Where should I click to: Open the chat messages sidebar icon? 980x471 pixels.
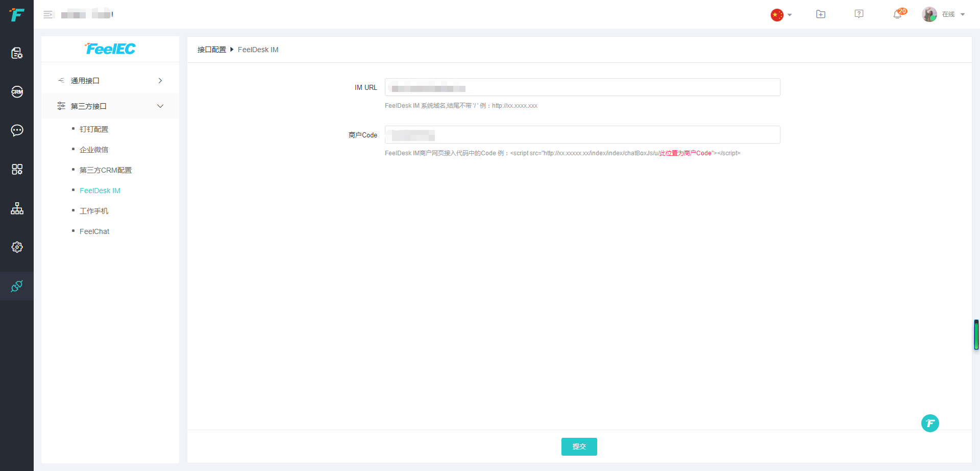pos(17,130)
